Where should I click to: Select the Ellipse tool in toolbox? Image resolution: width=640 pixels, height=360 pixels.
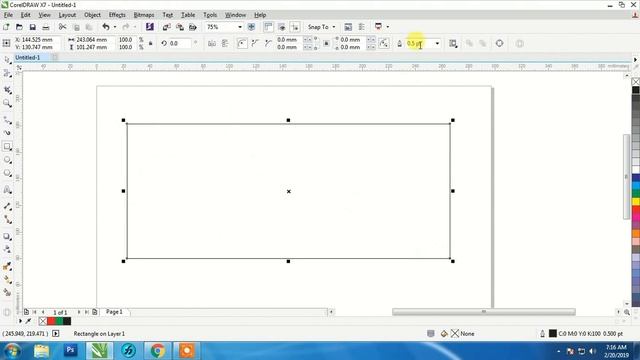7,160
